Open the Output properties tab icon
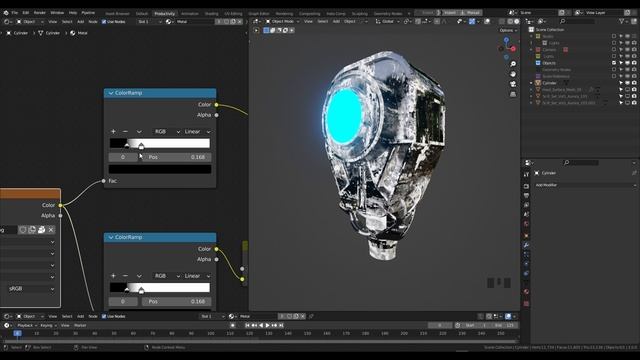 (526, 196)
